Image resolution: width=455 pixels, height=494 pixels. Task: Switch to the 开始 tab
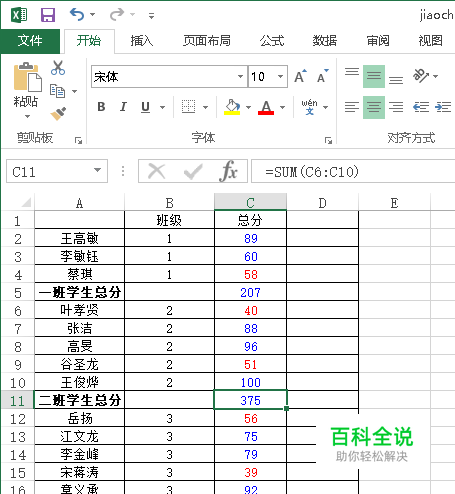tap(89, 41)
